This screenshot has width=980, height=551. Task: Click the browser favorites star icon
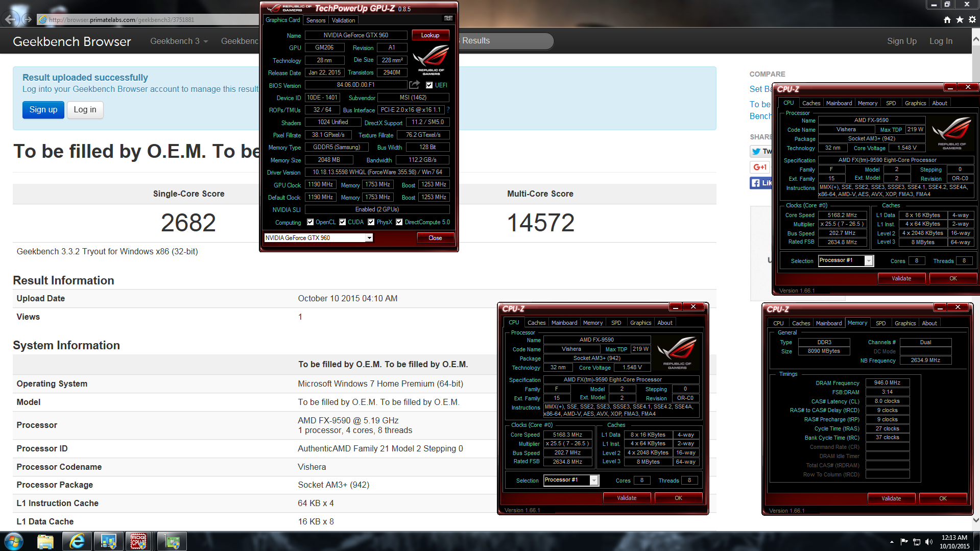click(960, 19)
